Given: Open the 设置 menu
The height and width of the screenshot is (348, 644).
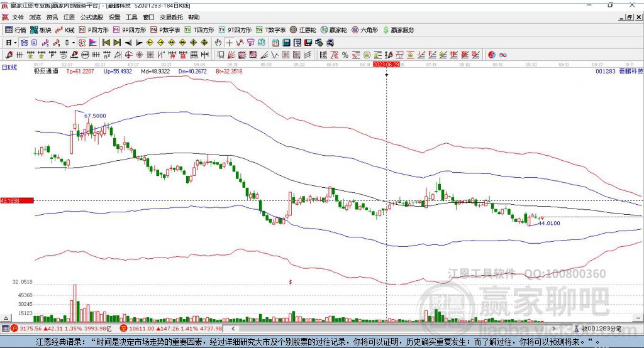Looking at the screenshot, I should pos(114,17).
